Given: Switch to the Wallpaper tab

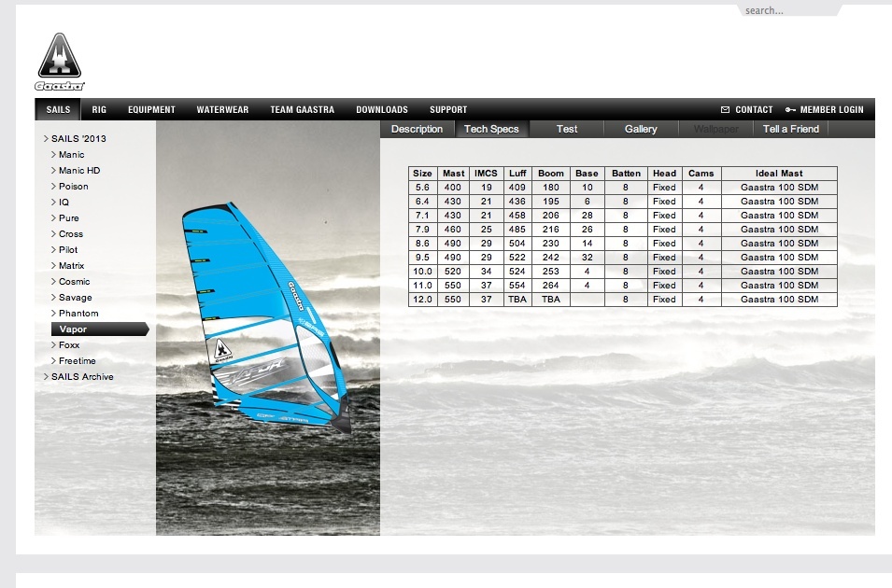Looking at the screenshot, I should click(x=716, y=129).
